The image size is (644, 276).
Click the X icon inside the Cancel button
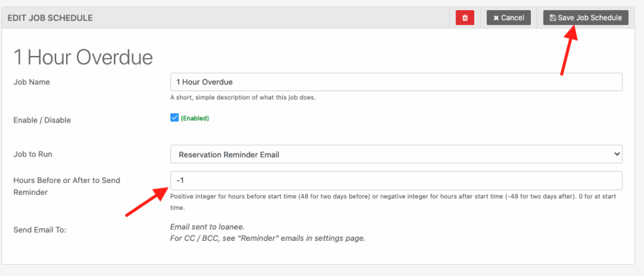click(x=496, y=18)
